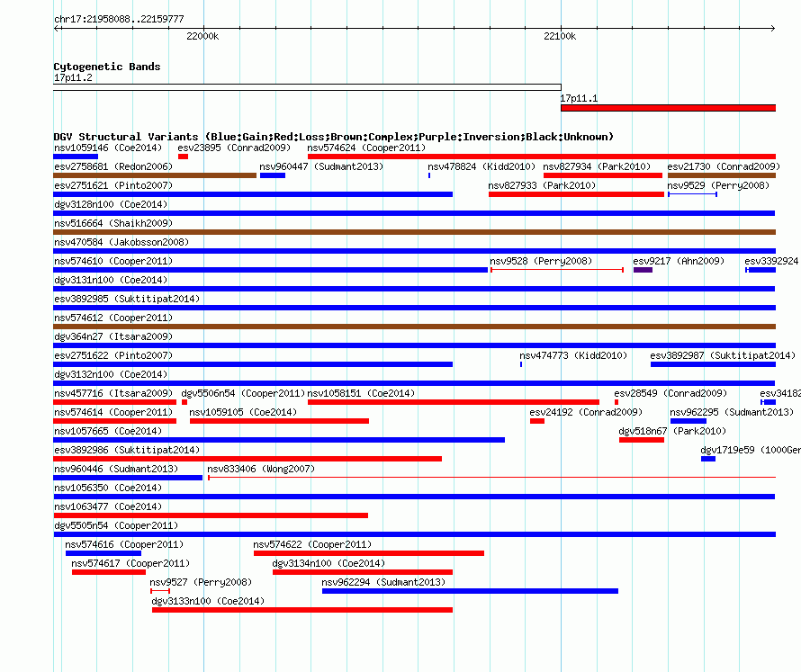Image resolution: width=801 pixels, height=672 pixels.
Task: Select the esv23895 (Conrad2009) variant label
Action: (234, 148)
